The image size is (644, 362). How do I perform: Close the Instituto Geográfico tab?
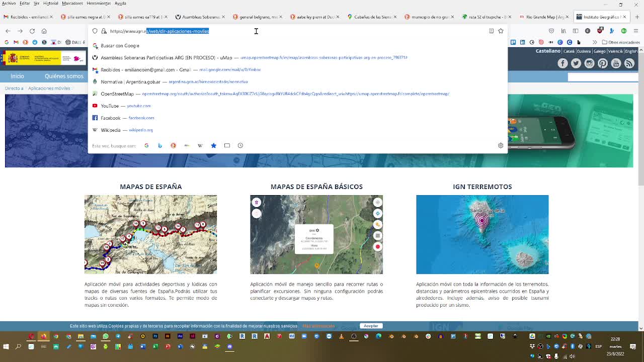click(624, 17)
